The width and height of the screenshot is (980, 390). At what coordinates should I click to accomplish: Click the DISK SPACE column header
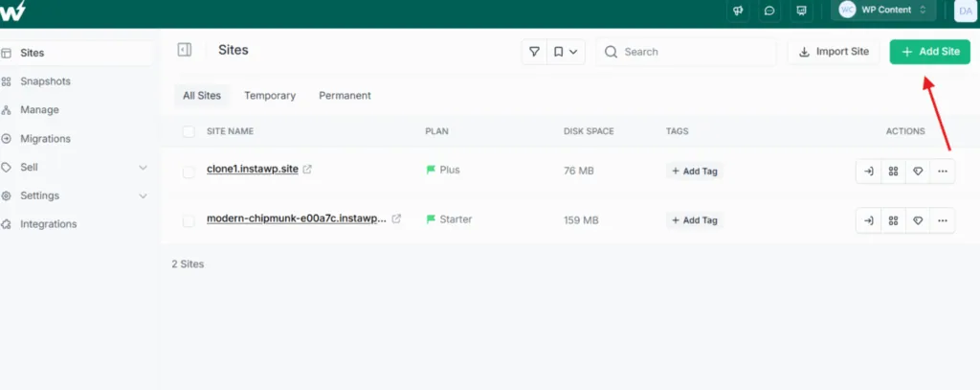click(x=589, y=131)
